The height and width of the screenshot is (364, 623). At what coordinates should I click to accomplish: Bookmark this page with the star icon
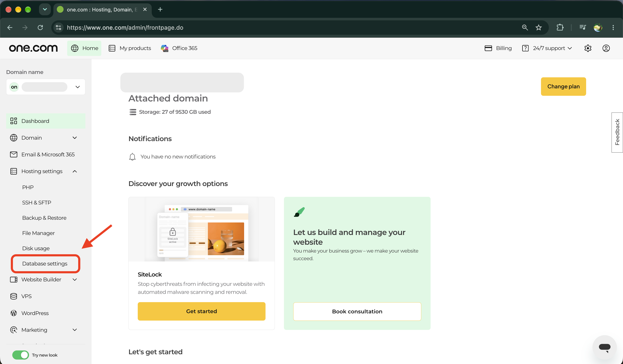(x=538, y=27)
